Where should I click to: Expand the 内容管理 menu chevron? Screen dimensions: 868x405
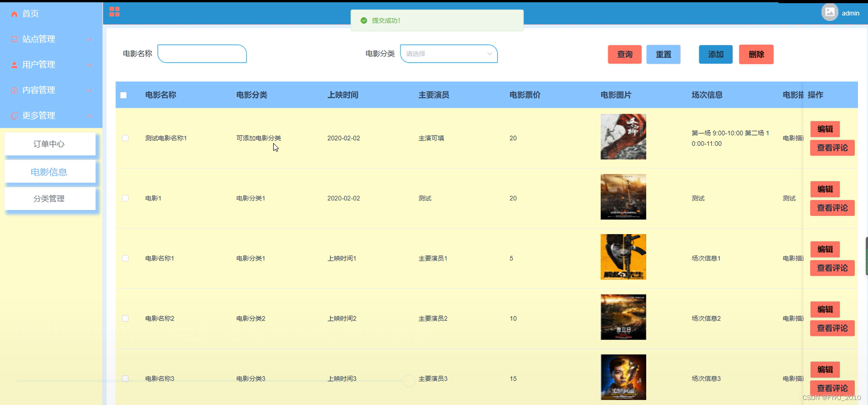click(90, 90)
